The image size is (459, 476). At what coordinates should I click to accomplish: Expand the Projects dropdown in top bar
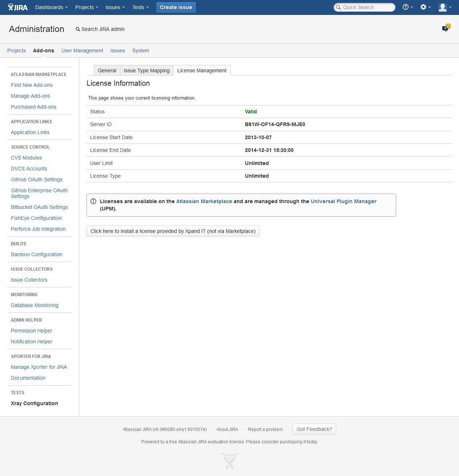pos(86,7)
